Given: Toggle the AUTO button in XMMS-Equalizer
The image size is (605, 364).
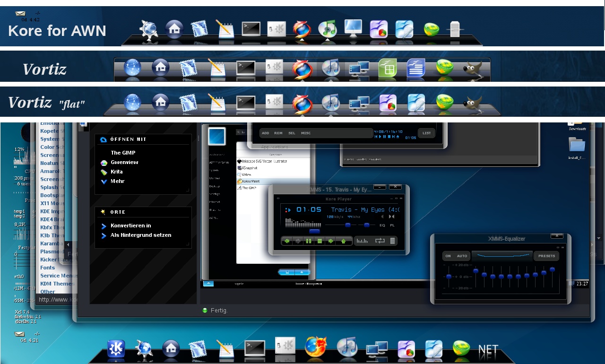Looking at the screenshot, I should [x=462, y=256].
